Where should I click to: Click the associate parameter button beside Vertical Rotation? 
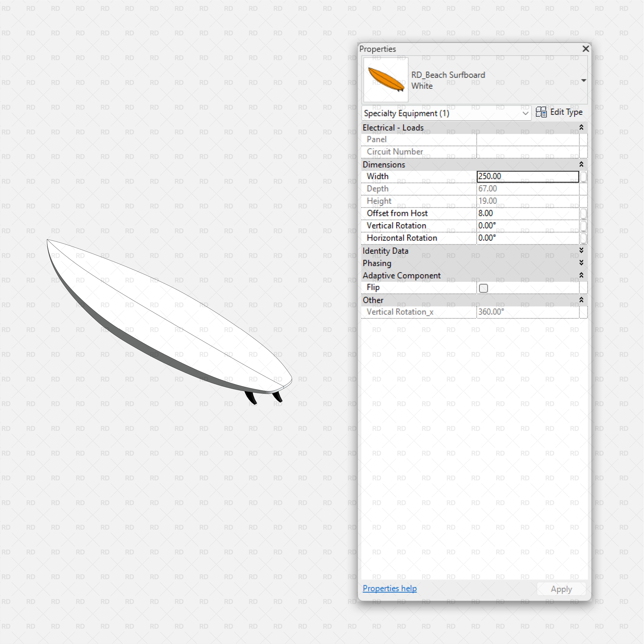pyautogui.click(x=584, y=226)
